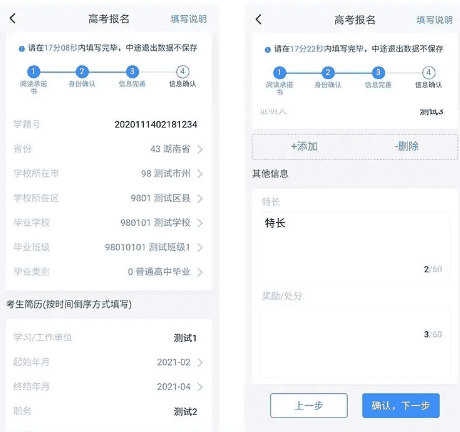The image size is (460, 432).
Task: Go back with the 上一步 button
Action: pyautogui.click(x=309, y=406)
